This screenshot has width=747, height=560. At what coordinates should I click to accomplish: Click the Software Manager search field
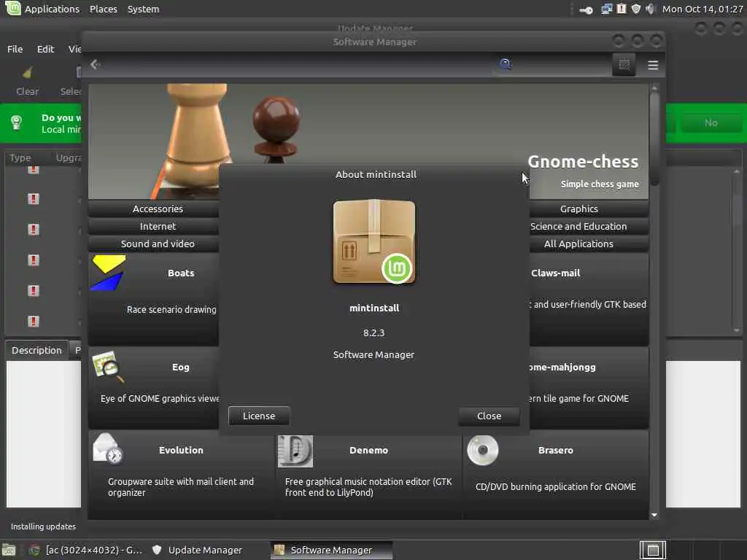[553, 64]
